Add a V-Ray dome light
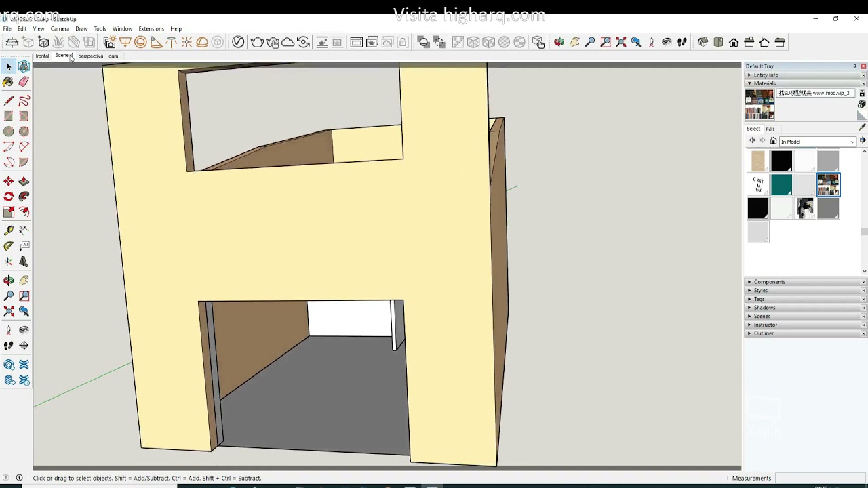 pos(202,42)
